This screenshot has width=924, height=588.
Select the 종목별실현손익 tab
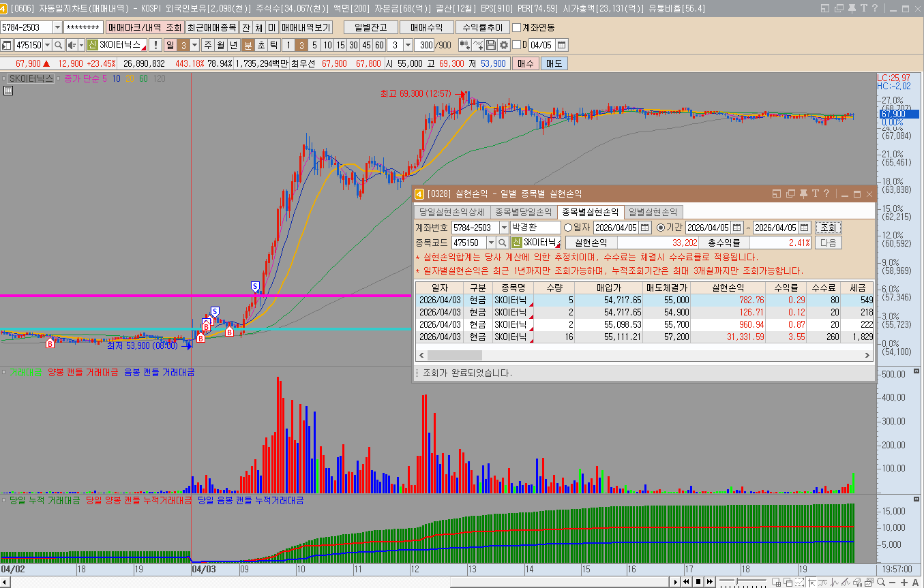pyautogui.click(x=591, y=212)
